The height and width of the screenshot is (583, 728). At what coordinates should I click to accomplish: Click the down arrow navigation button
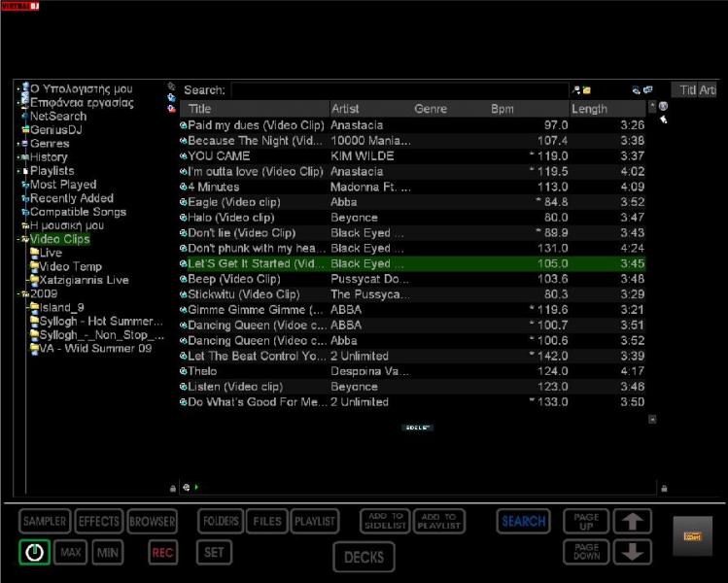(x=633, y=552)
